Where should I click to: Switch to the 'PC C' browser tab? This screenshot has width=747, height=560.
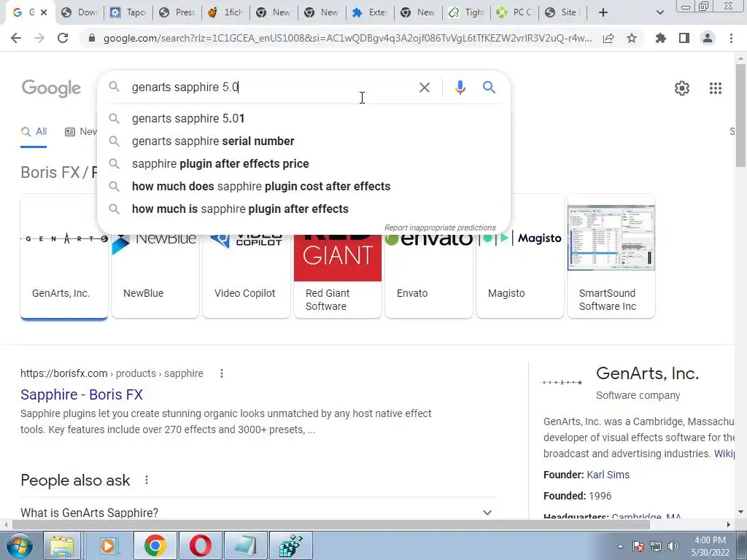514,12
